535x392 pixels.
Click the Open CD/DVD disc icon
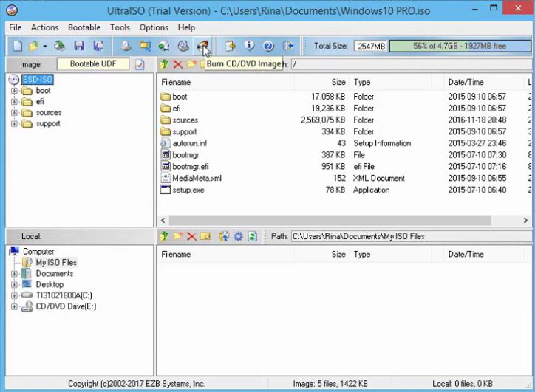[x=59, y=46]
